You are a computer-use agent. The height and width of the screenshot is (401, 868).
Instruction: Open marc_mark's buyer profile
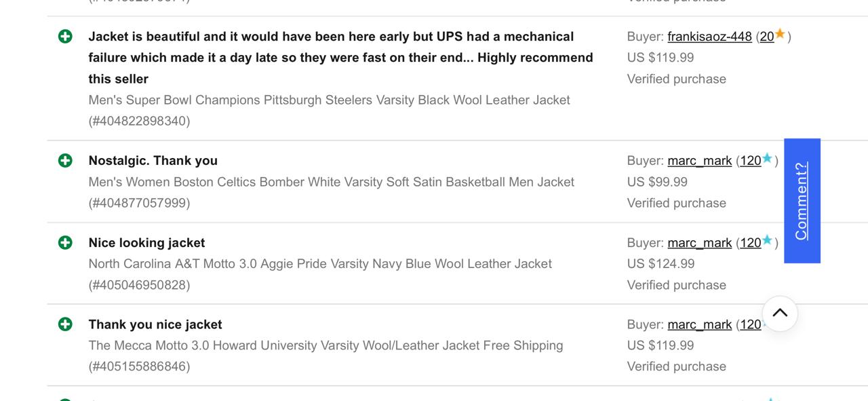699,160
